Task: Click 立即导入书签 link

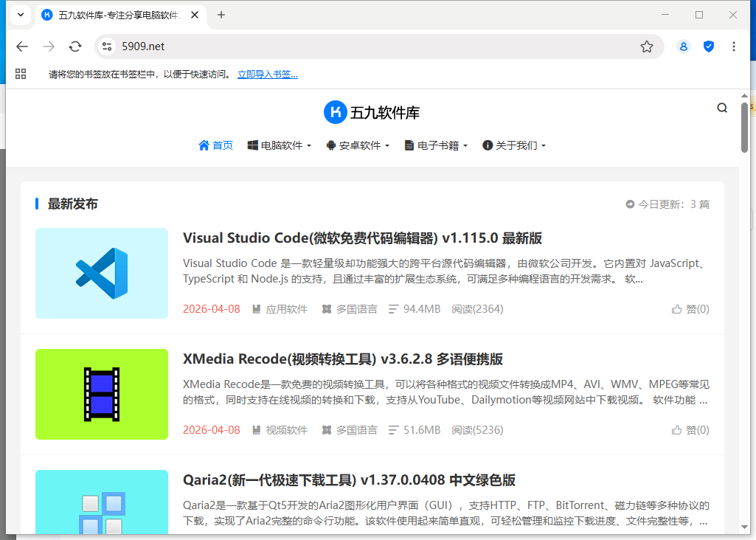Action: pyautogui.click(x=267, y=75)
